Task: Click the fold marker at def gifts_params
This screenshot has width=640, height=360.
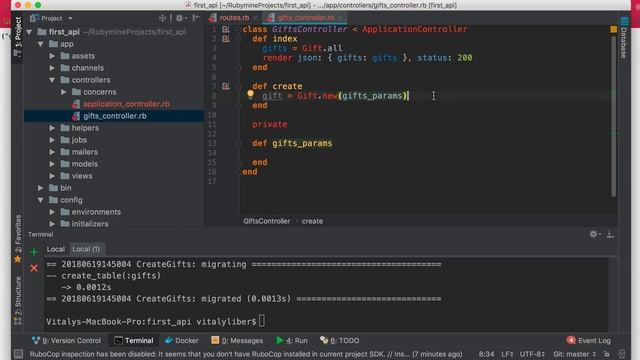Action: pos(239,143)
